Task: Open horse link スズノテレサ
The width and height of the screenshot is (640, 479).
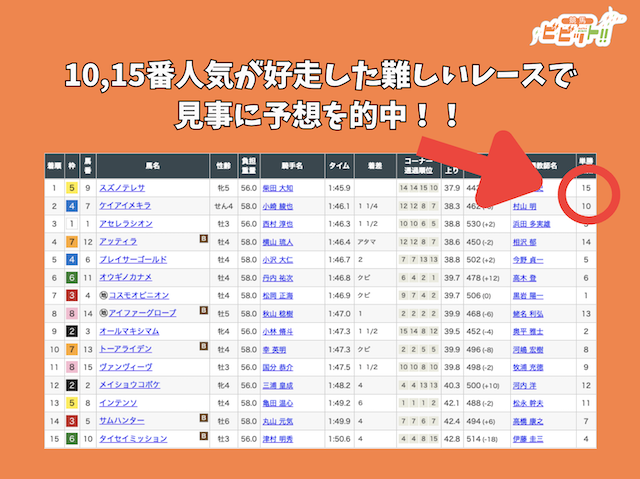Action: click(x=122, y=188)
